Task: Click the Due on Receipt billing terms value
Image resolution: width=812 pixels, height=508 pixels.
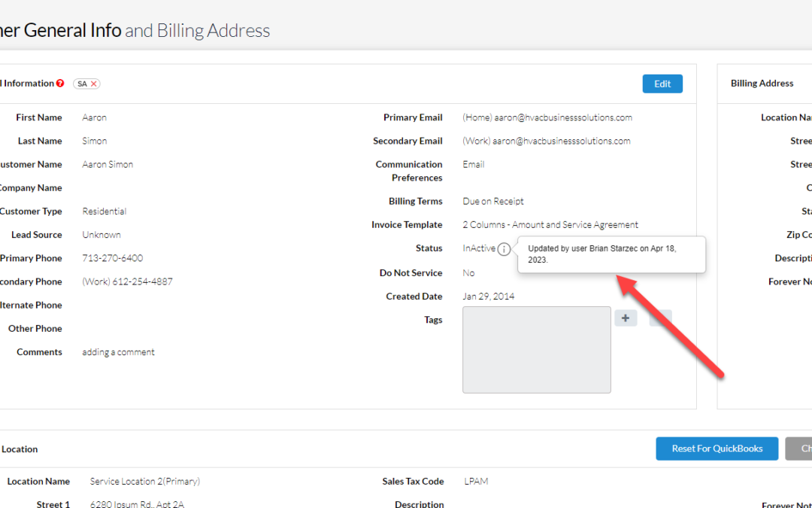Action: click(493, 201)
